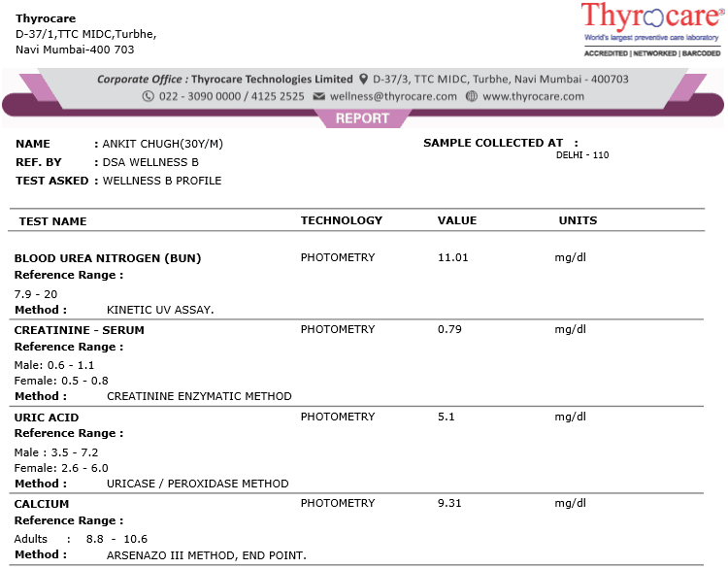Viewport: 728px width, 568px height.
Task: Click the 'Thyrocare Technologies Limited' company name
Action: tap(272, 80)
